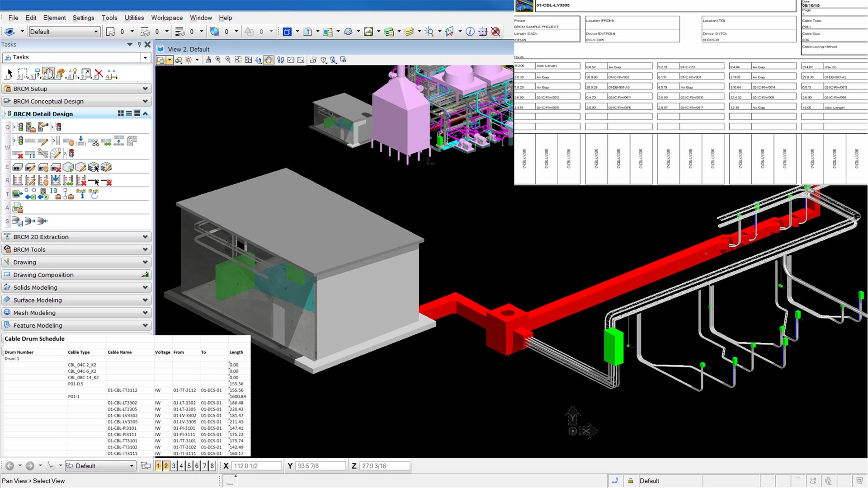Toggle BRCM Detail Design panel visibility
This screenshot has width=868, height=488.
145,113
